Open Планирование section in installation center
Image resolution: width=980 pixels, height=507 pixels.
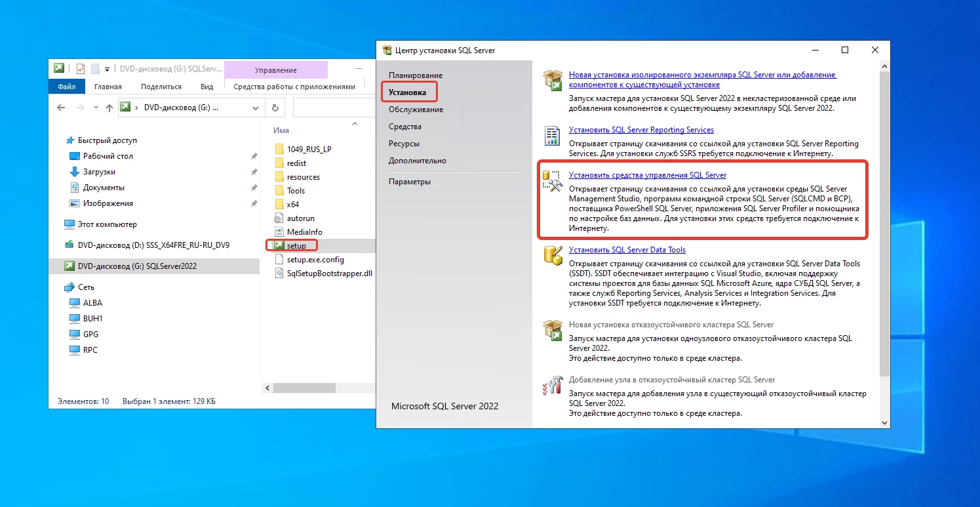tap(415, 75)
